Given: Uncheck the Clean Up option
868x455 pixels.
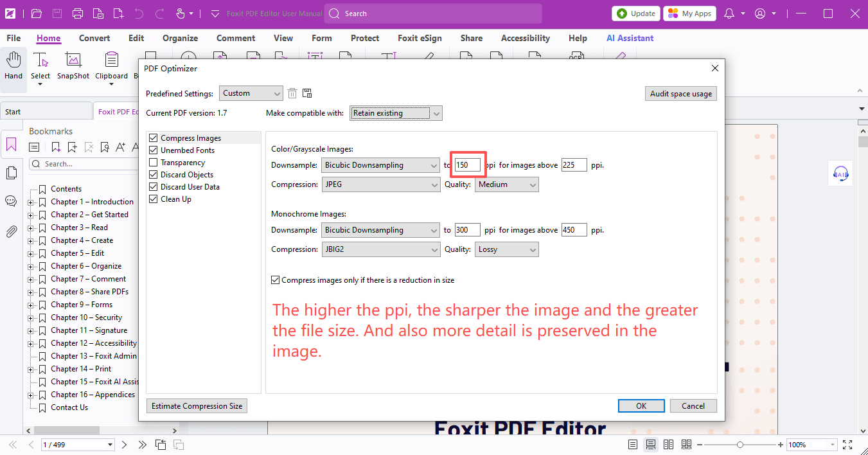Looking at the screenshot, I should pos(153,199).
